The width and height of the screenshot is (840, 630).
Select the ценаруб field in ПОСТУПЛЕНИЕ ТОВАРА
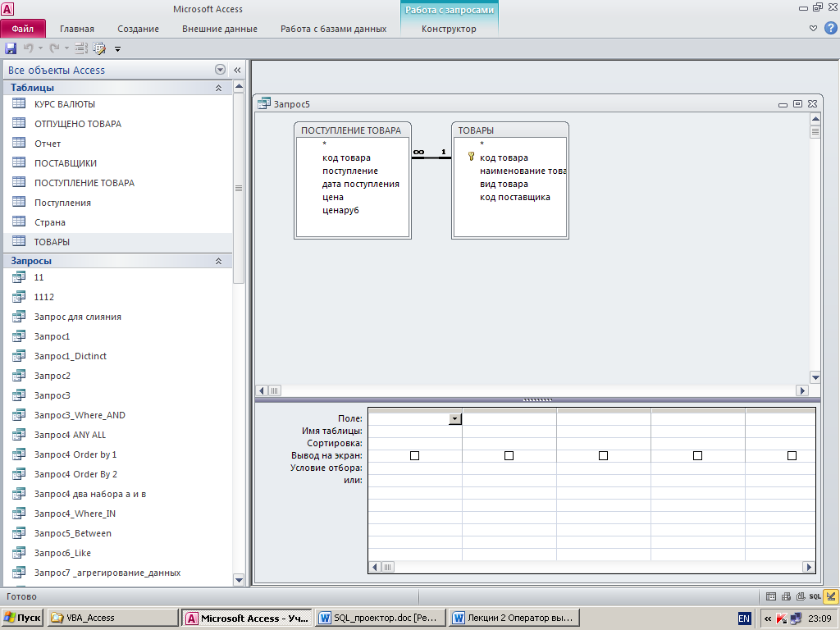point(340,210)
